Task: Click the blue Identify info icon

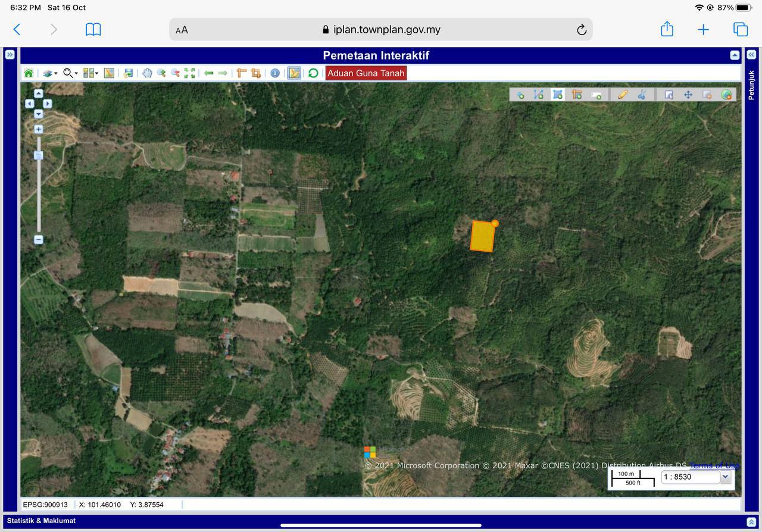Action: (274, 73)
